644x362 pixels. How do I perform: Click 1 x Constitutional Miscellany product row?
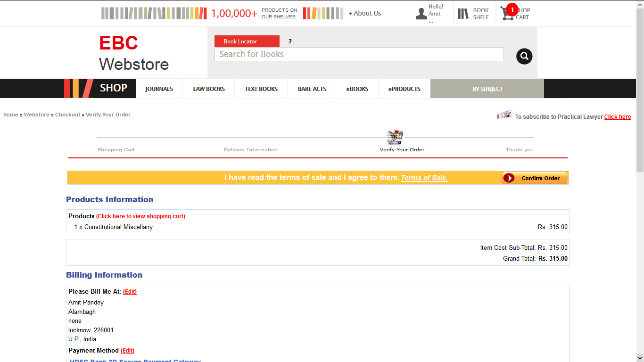tap(318, 227)
